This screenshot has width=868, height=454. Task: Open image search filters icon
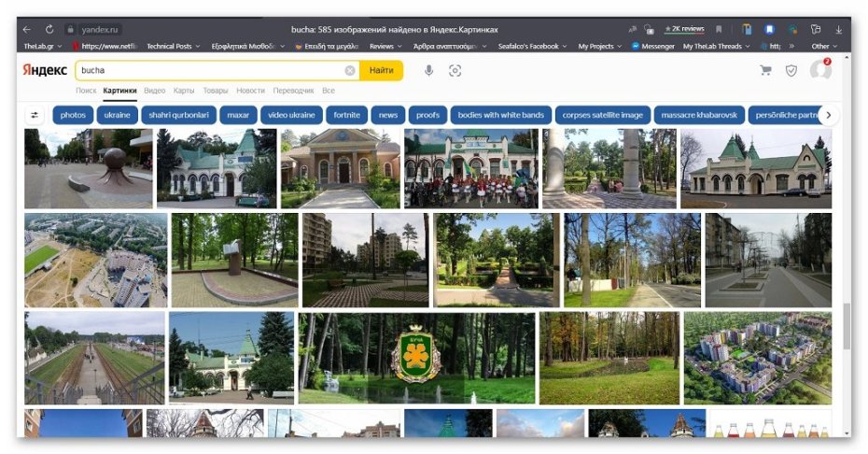click(35, 115)
